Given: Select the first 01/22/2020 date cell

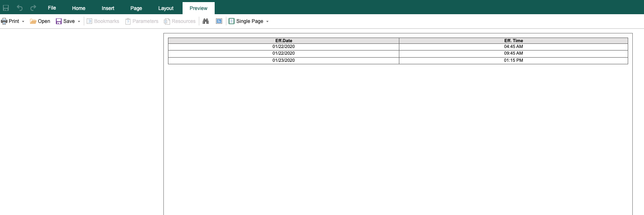Looking at the screenshot, I should tap(283, 47).
